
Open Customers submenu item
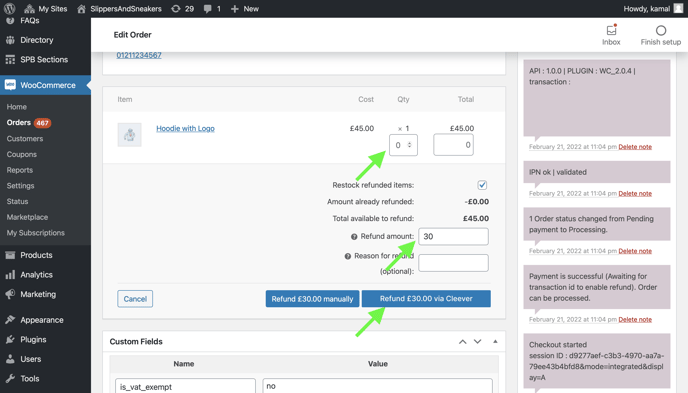point(25,139)
